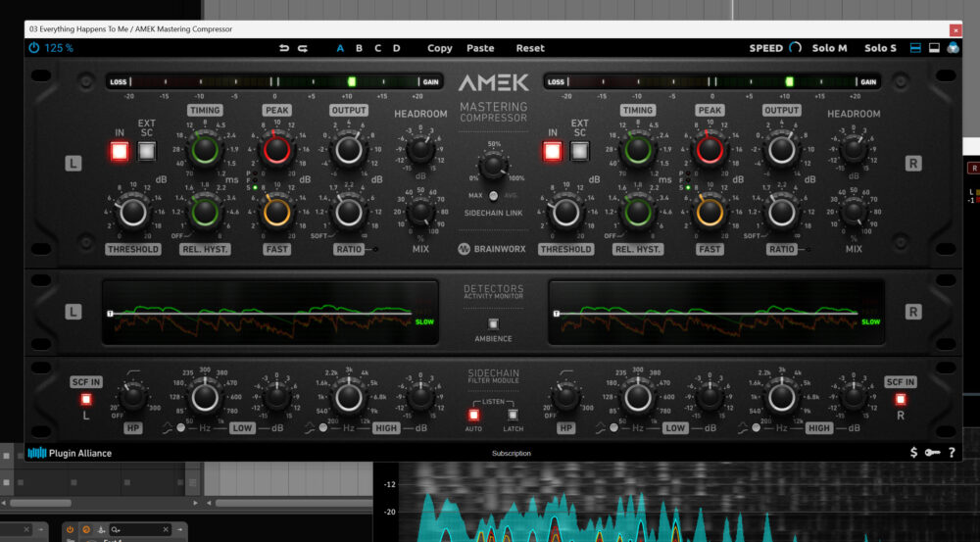980x542 pixels.
Task: Toggle the right channel EXT SC button
Action: pyautogui.click(x=579, y=151)
